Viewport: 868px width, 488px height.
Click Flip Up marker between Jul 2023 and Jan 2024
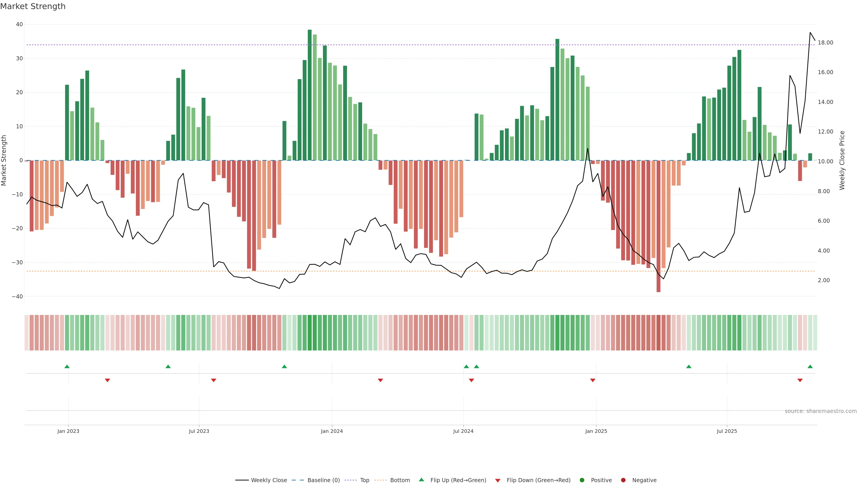click(284, 366)
